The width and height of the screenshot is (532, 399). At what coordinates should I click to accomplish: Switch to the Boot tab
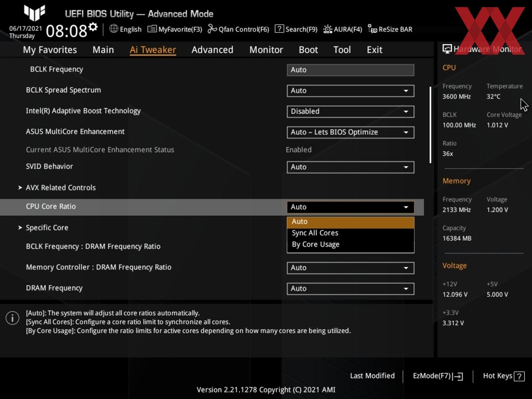pos(308,50)
